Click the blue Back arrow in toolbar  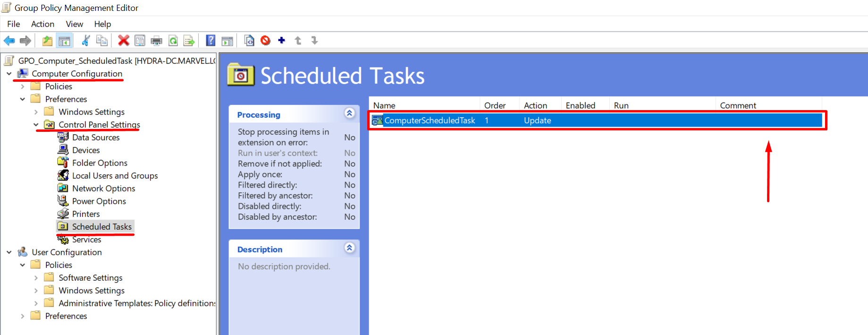coord(9,41)
